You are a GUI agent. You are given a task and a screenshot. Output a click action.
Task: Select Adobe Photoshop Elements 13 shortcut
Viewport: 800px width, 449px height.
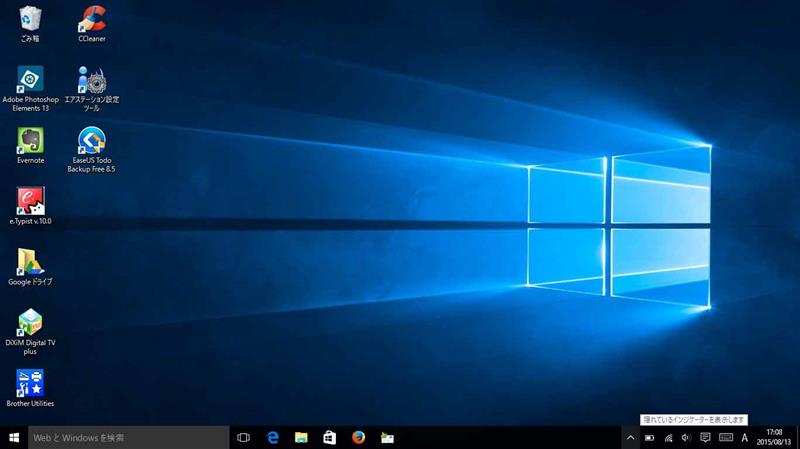coord(30,89)
